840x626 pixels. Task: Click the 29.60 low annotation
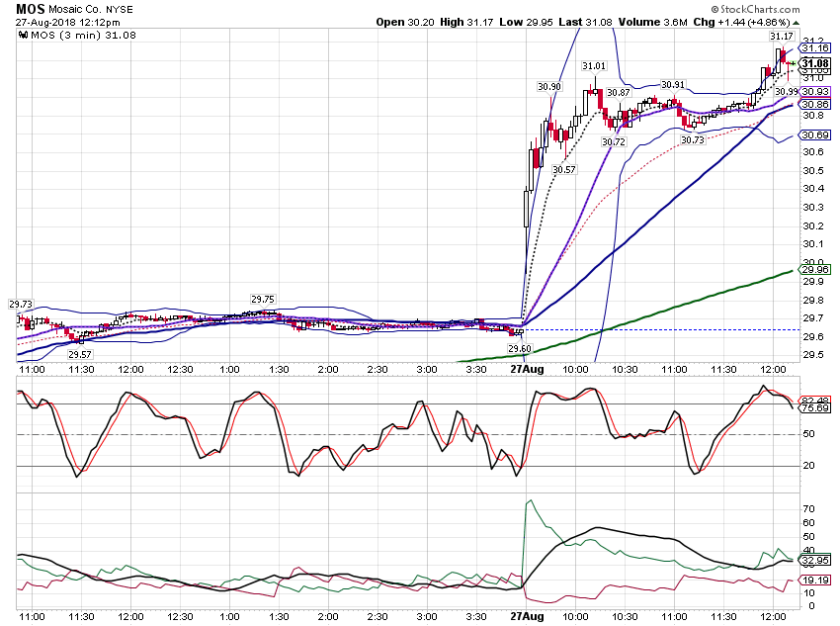tap(519, 348)
